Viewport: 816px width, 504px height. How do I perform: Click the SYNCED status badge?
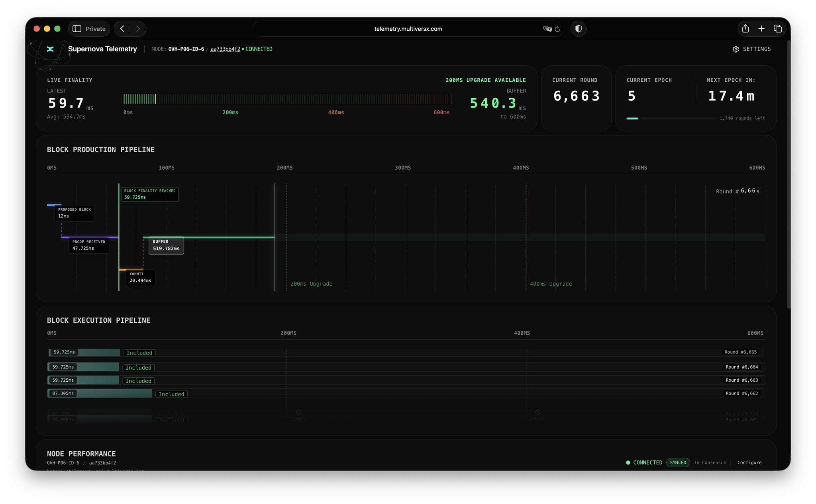pyautogui.click(x=678, y=463)
